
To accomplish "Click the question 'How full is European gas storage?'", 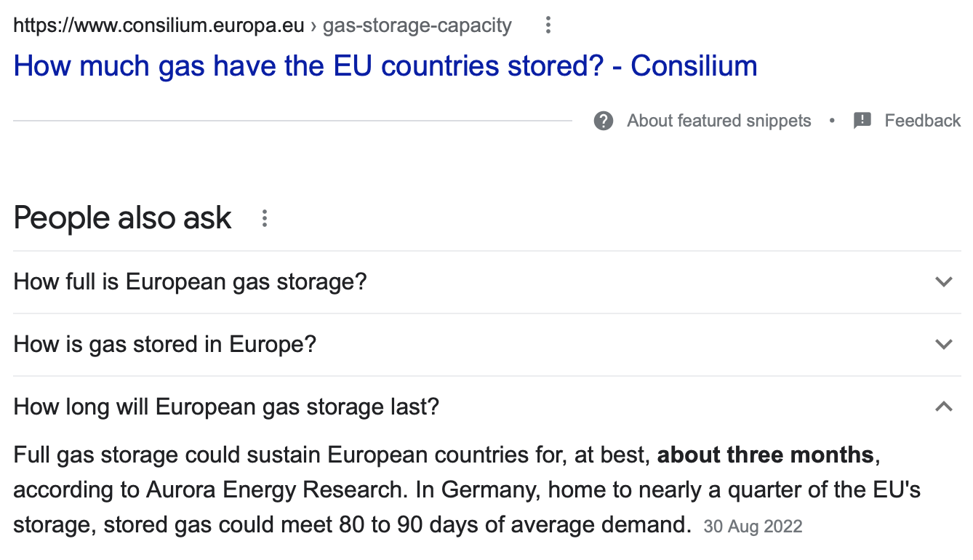I will (190, 282).
